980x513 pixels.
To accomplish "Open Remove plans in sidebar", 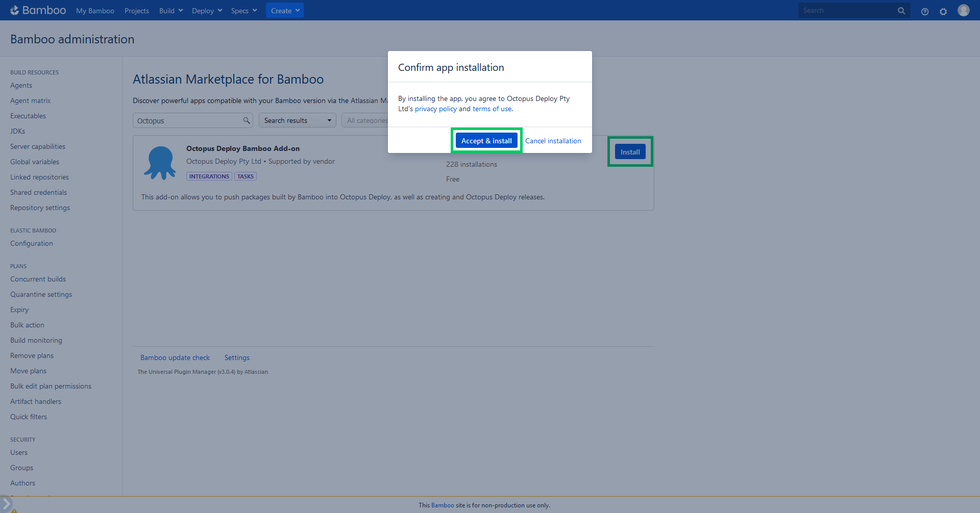I will tap(32, 355).
